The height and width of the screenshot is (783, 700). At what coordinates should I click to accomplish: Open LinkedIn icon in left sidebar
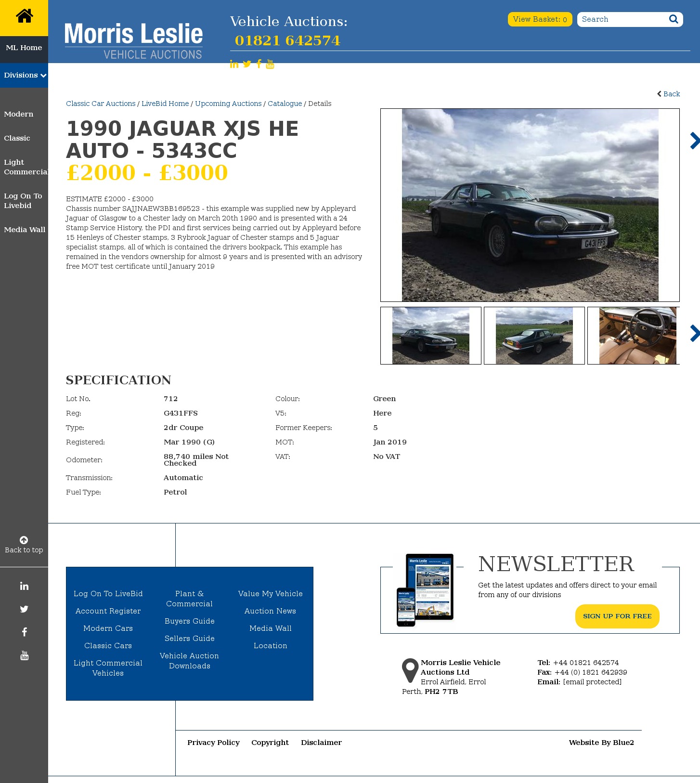coord(24,586)
